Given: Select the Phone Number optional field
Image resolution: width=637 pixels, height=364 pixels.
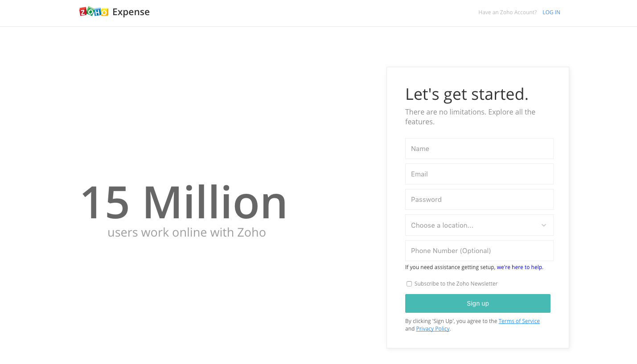Looking at the screenshot, I should (479, 250).
